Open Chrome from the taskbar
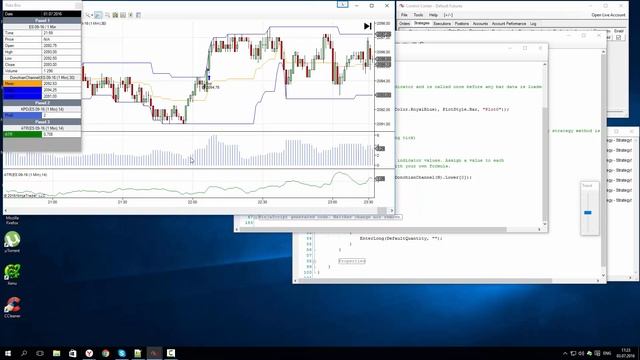 tap(105, 353)
